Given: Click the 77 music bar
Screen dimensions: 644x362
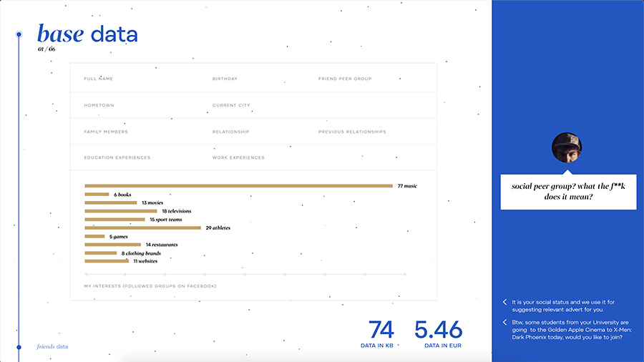Looking at the screenshot, I should click(238, 186).
